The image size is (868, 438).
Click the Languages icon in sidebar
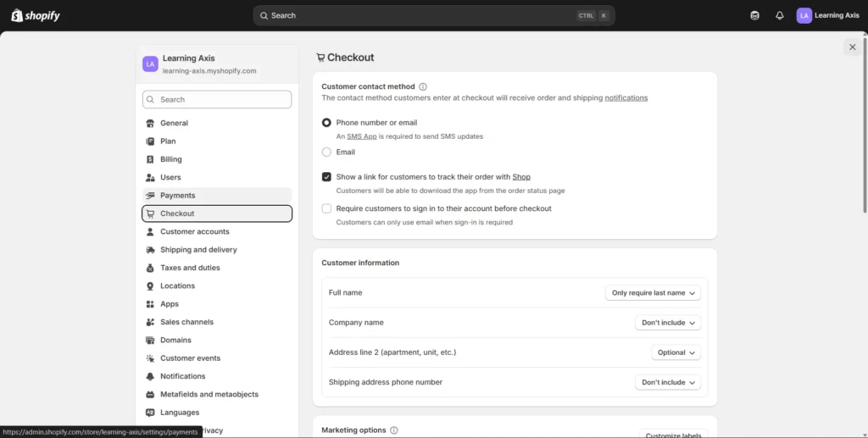pos(150,413)
